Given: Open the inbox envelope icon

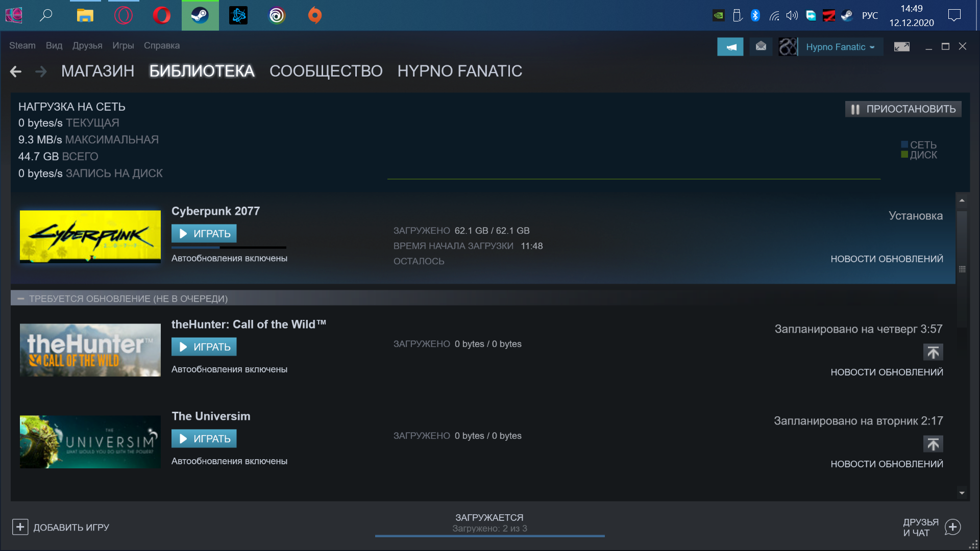Looking at the screenshot, I should tap(761, 47).
